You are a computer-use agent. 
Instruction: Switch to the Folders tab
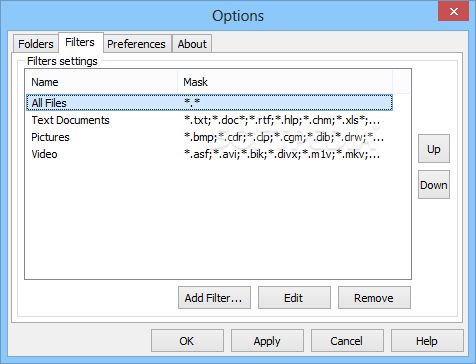pyautogui.click(x=36, y=44)
